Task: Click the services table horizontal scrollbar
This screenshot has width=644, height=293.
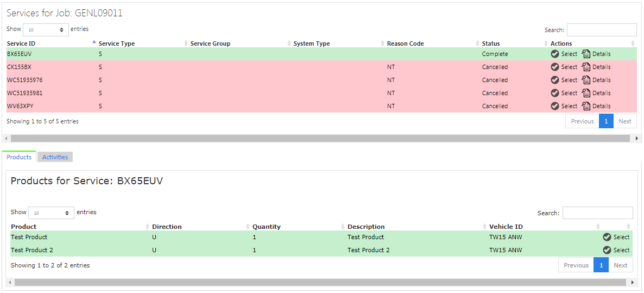Action: pos(320,139)
